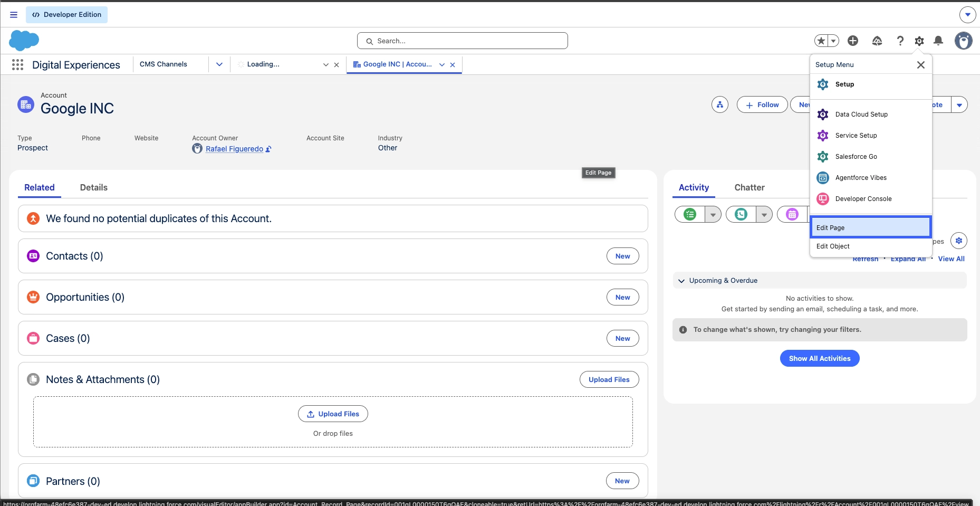
Task: Create a new Contact
Action: pyautogui.click(x=623, y=256)
